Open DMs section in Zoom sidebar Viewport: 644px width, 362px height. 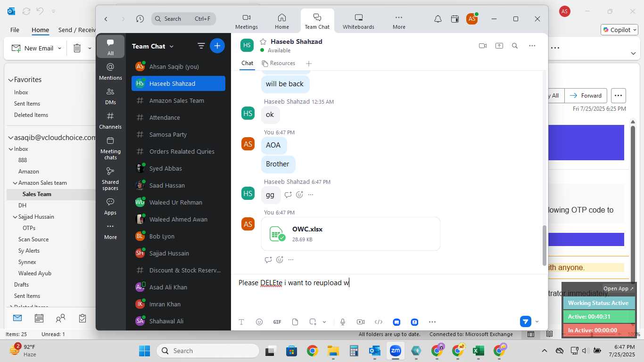coord(110,96)
